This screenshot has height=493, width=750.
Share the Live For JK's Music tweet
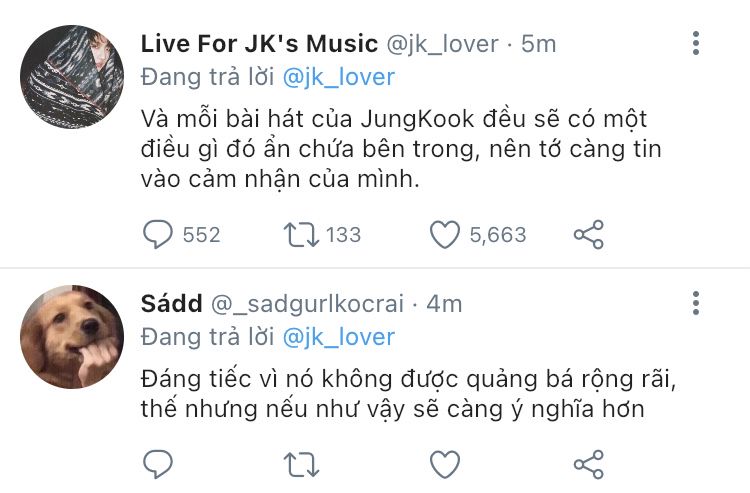(x=589, y=234)
